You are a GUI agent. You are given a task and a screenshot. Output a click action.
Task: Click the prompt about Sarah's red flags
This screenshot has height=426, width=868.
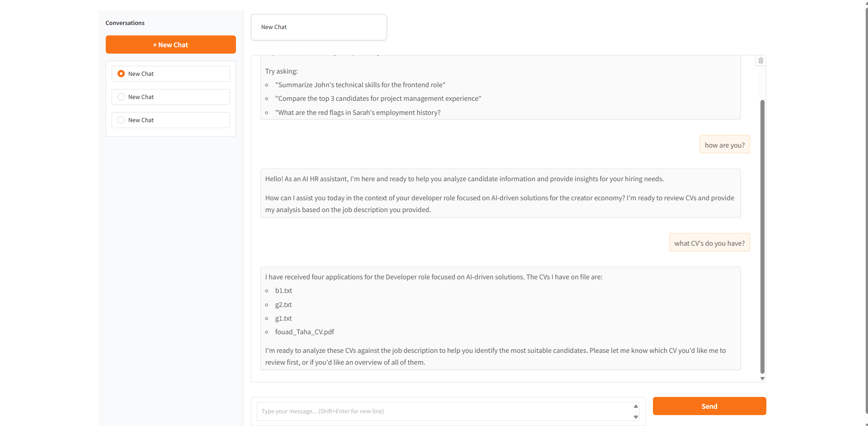(358, 112)
